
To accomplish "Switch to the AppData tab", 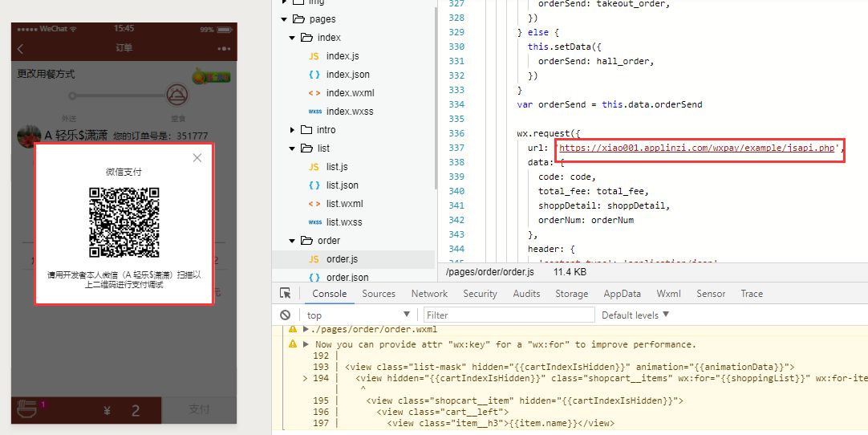I will (x=623, y=294).
